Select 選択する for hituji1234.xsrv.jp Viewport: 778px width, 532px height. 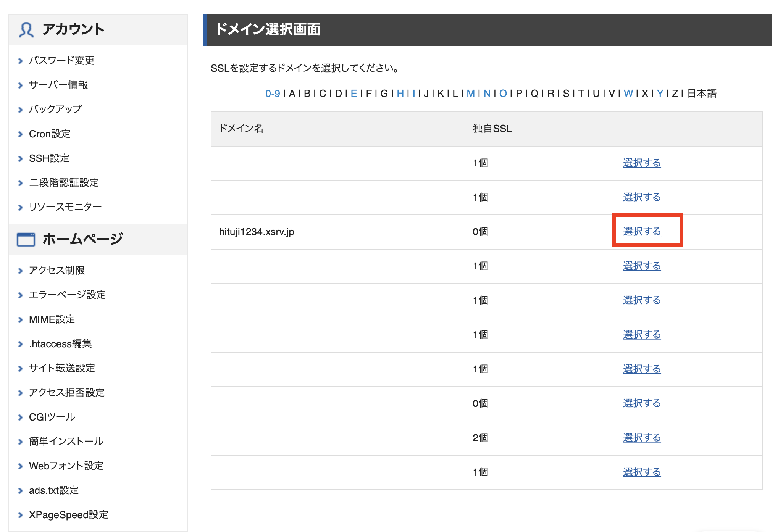click(642, 231)
